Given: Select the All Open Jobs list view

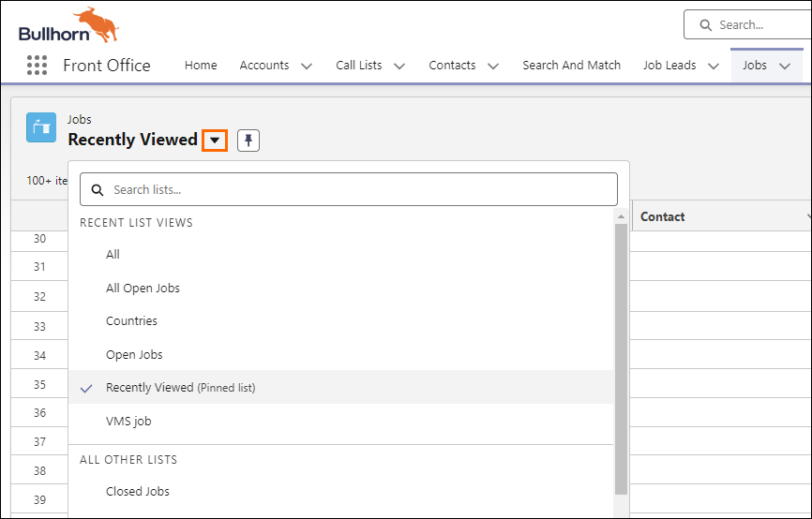Looking at the screenshot, I should (143, 288).
